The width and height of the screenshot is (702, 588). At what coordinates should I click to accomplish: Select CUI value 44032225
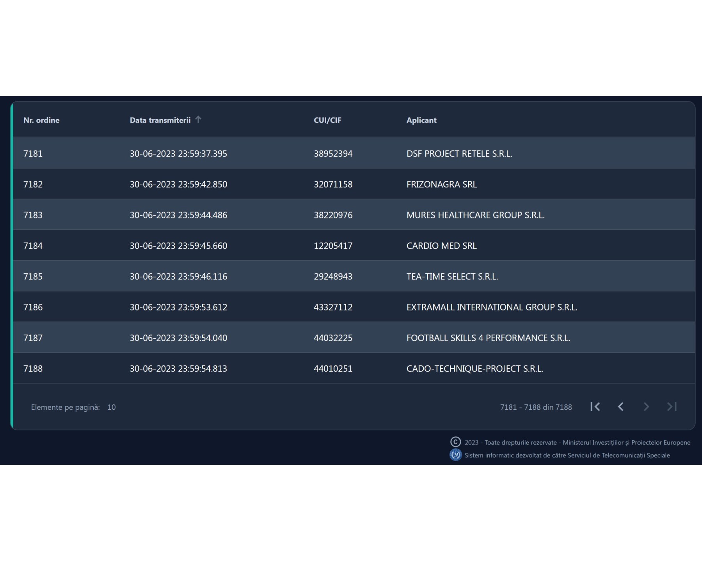click(x=333, y=338)
